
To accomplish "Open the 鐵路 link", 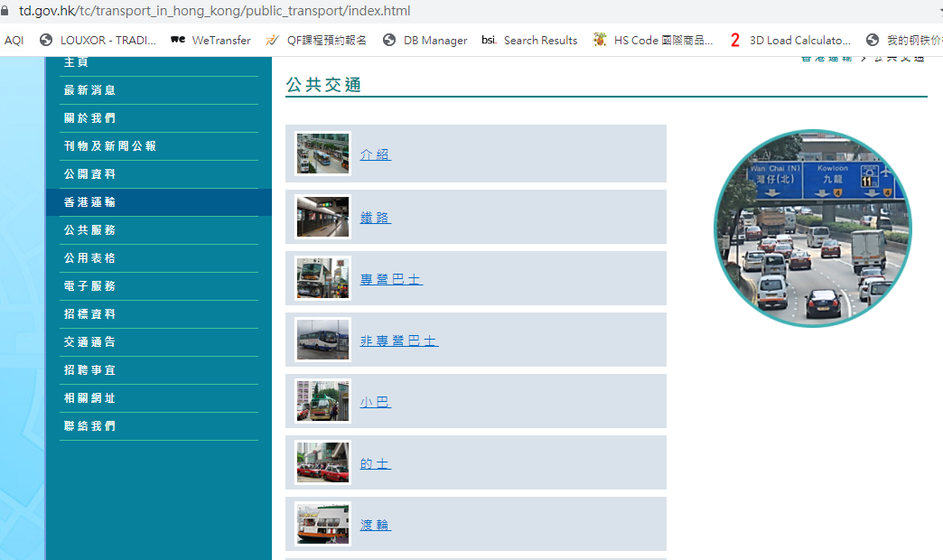I will click(x=375, y=218).
